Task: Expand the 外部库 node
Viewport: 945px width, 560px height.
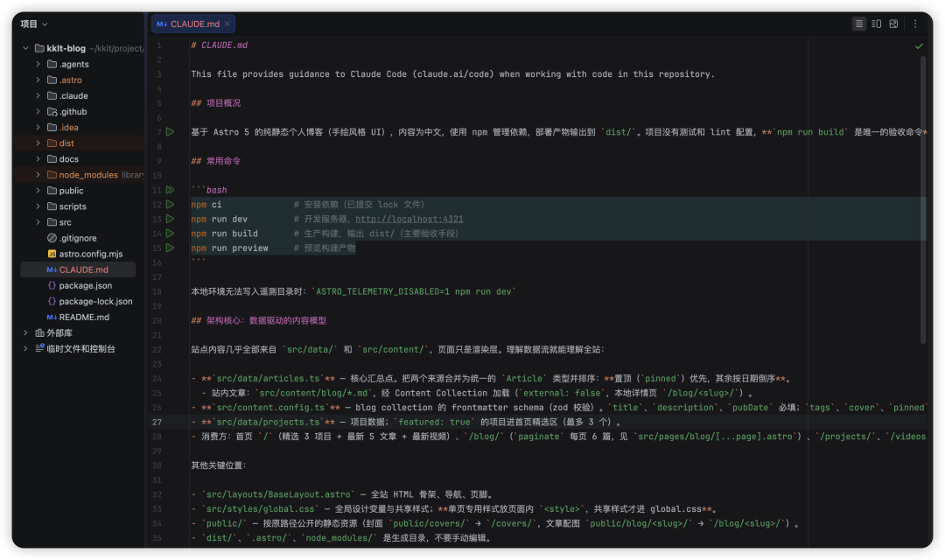Action: tap(25, 332)
